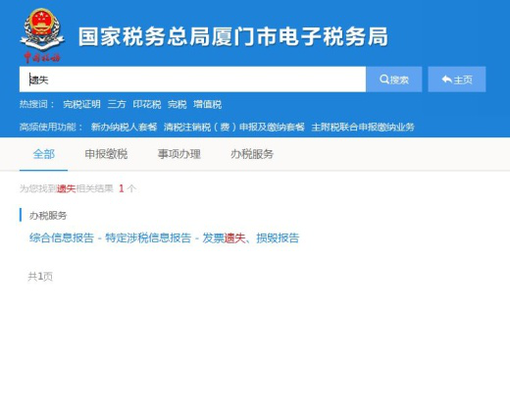Switch to the 事项办理 tab
The image size is (510, 420).
[x=179, y=154]
